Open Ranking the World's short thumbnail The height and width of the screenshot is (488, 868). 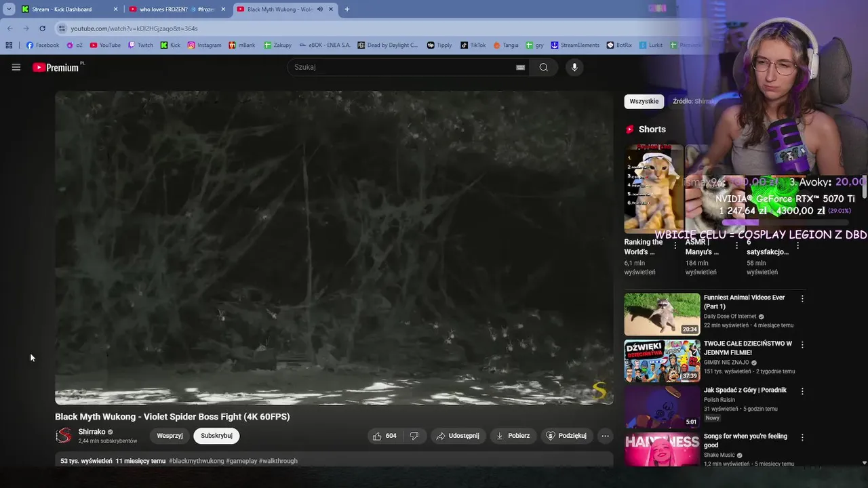654,188
